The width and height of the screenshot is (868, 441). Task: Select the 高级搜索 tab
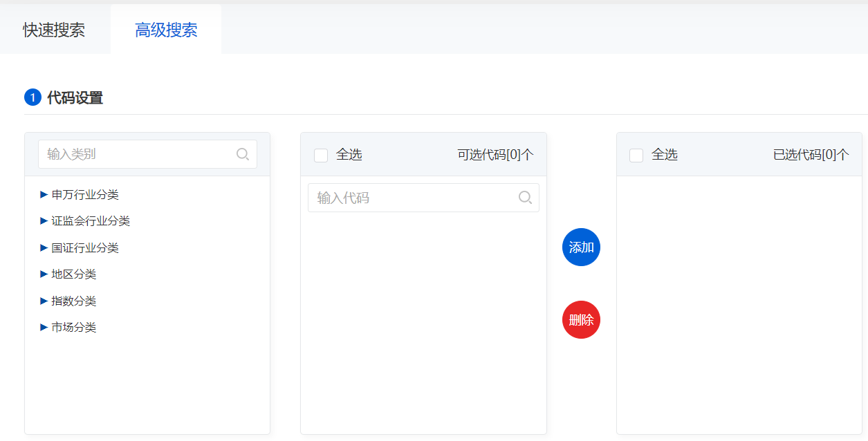[x=166, y=30]
